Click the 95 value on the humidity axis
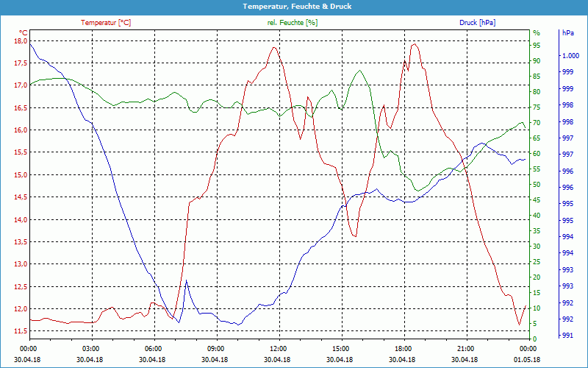Screen dimensions: 588x368 537,45
